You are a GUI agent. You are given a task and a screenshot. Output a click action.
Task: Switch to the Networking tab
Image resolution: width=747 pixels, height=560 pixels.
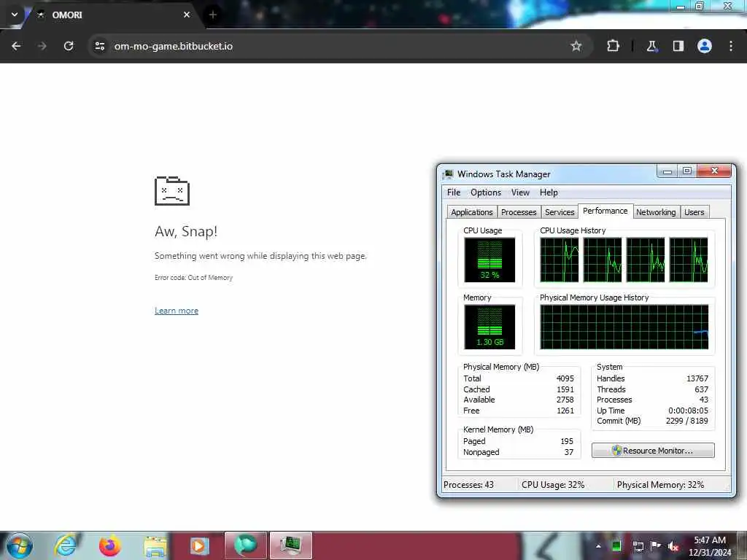click(x=656, y=212)
